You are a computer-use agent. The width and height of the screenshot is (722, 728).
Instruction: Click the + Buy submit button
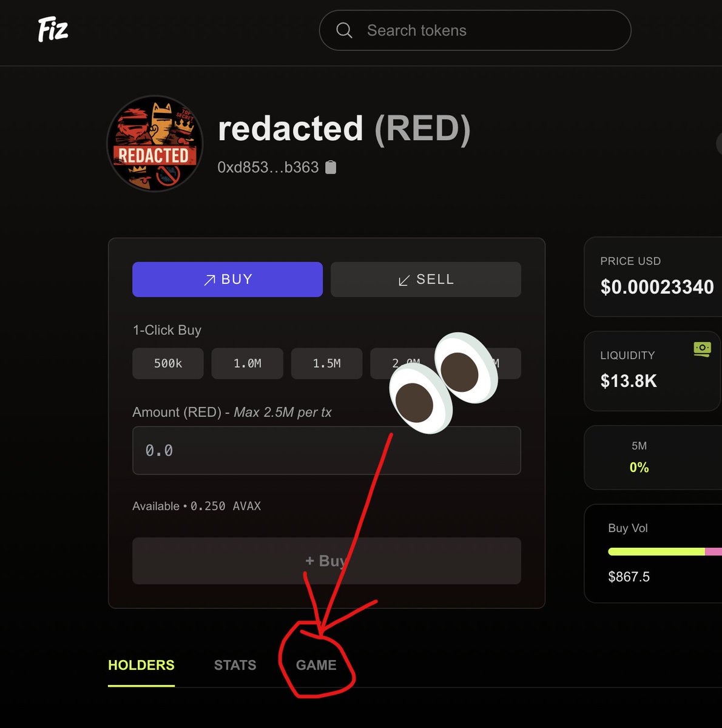pos(326,561)
